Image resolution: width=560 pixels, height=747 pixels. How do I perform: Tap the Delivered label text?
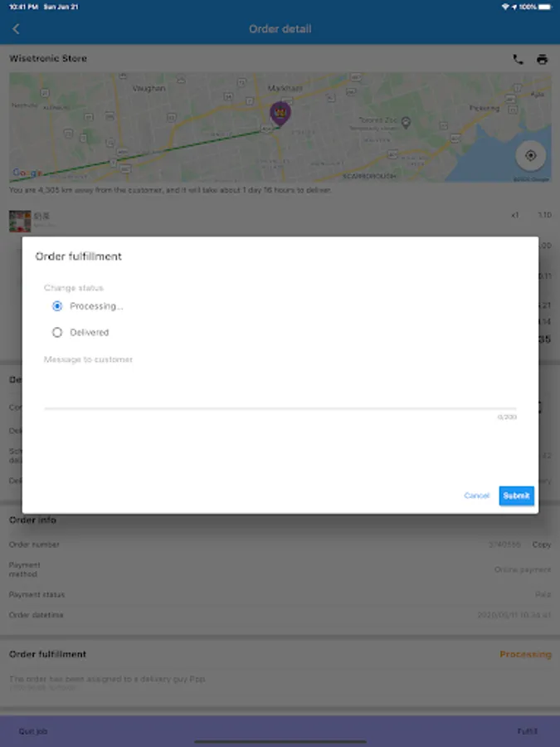click(90, 333)
